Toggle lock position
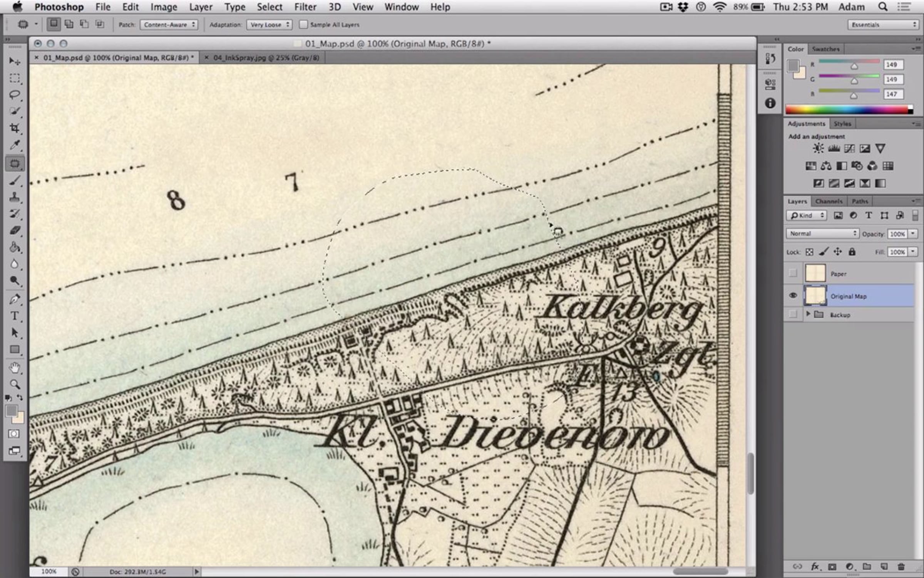Viewport: 924px width, 578px height. tap(837, 252)
